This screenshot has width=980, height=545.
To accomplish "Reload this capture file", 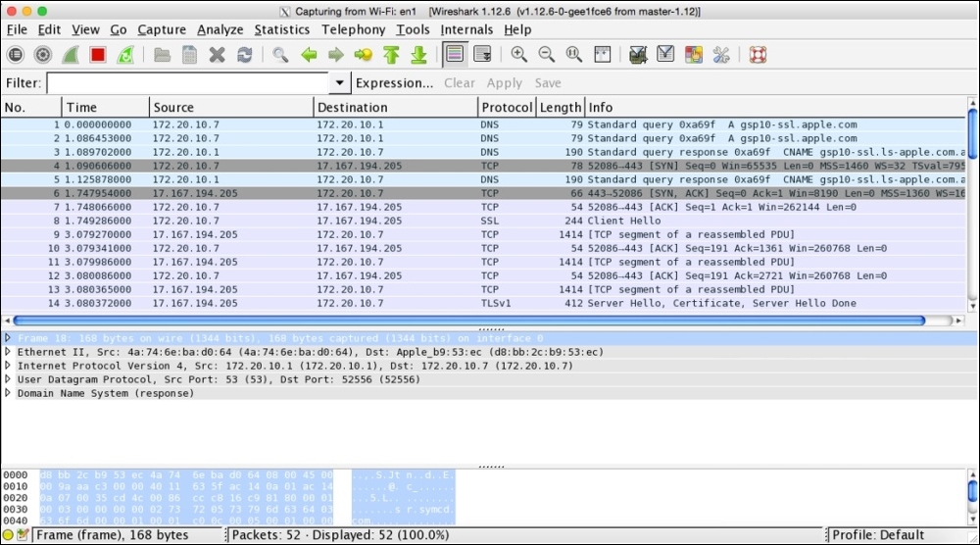I will coord(244,55).
